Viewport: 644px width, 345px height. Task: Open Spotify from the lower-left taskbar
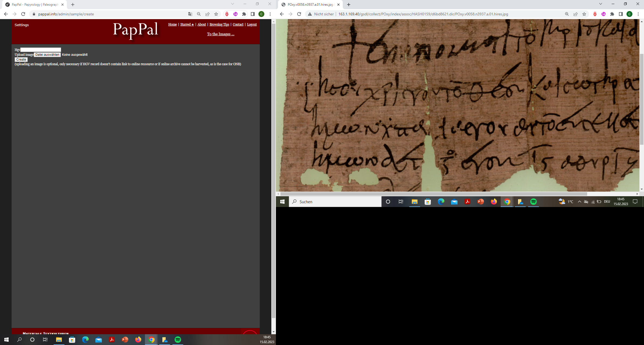tap(178, 340)
